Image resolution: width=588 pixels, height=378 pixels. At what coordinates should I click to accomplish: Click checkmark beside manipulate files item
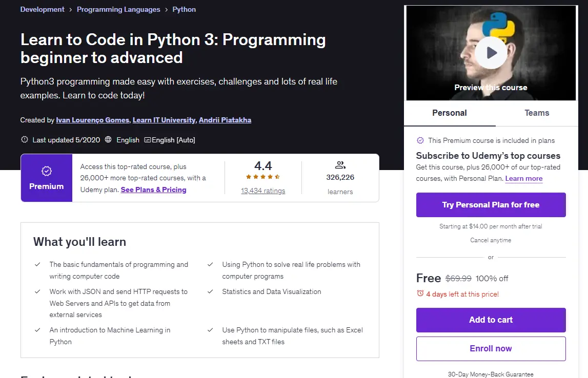pos(210,330)
